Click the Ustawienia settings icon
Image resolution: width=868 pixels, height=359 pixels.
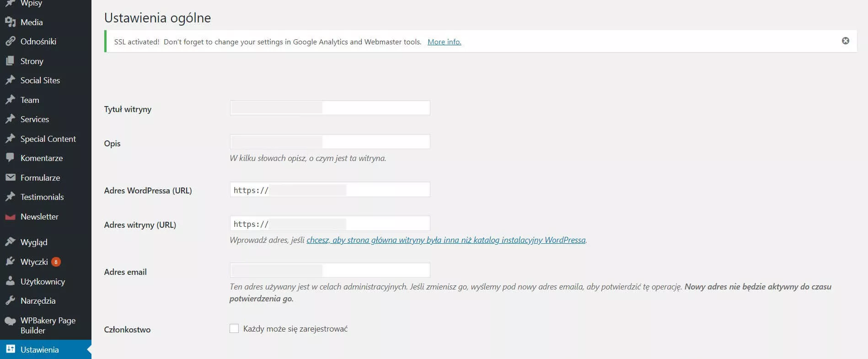[10, 349]
